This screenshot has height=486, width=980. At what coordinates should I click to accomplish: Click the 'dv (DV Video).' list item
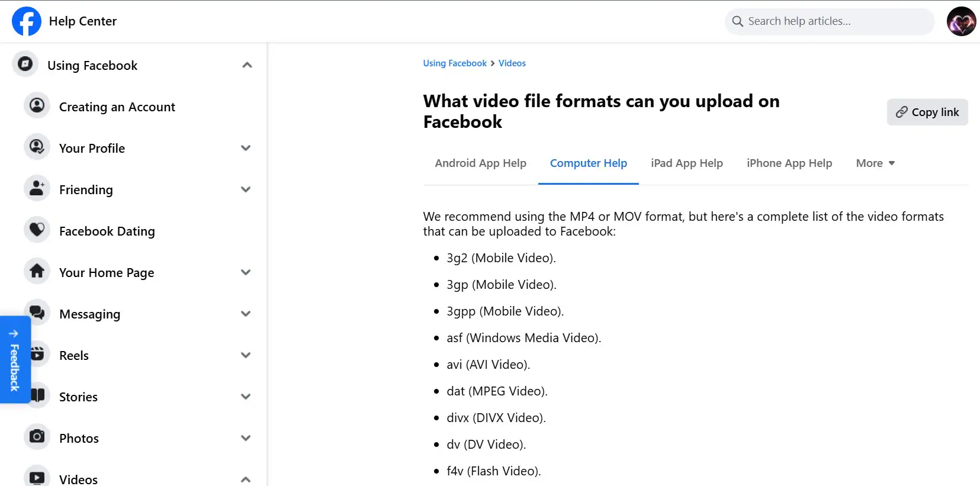click(x=486, y=445)
